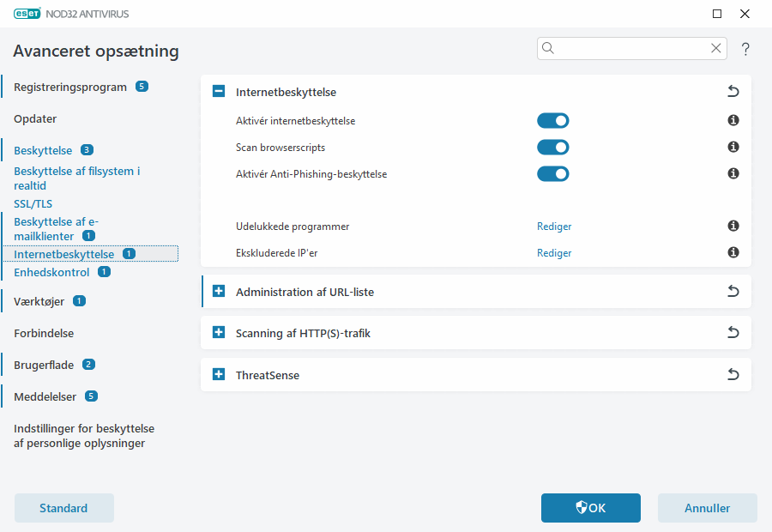772x532 pixels.
Task: Expand the ThreatSense section
Action: click(219, 375)
